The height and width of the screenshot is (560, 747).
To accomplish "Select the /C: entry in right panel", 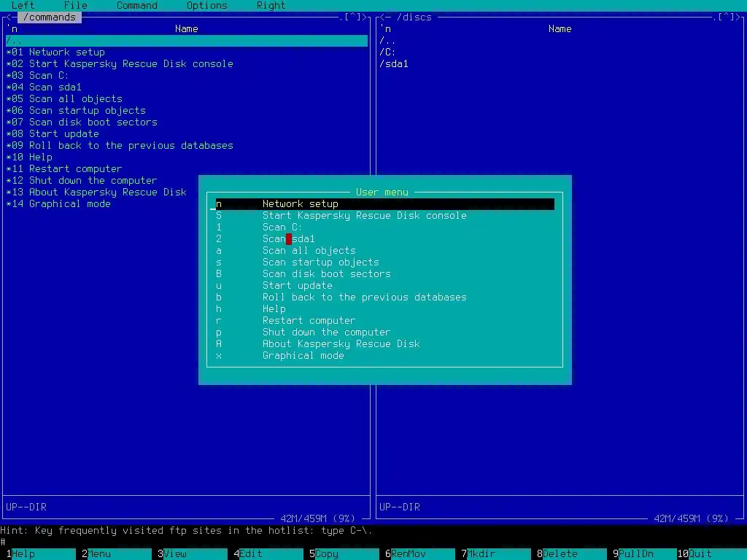I will click(x=560, y=52).
